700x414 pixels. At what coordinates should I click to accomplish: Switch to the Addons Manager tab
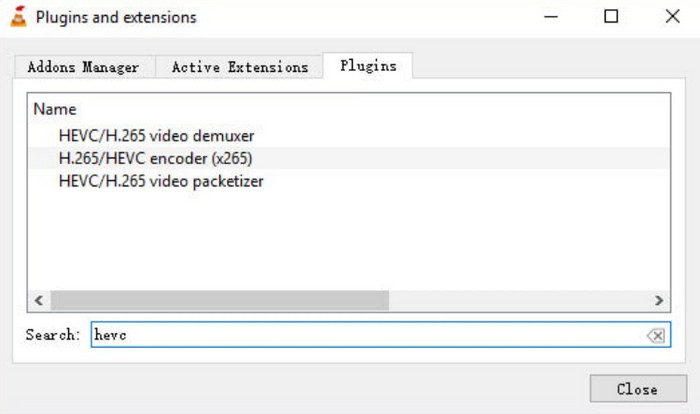83,67
